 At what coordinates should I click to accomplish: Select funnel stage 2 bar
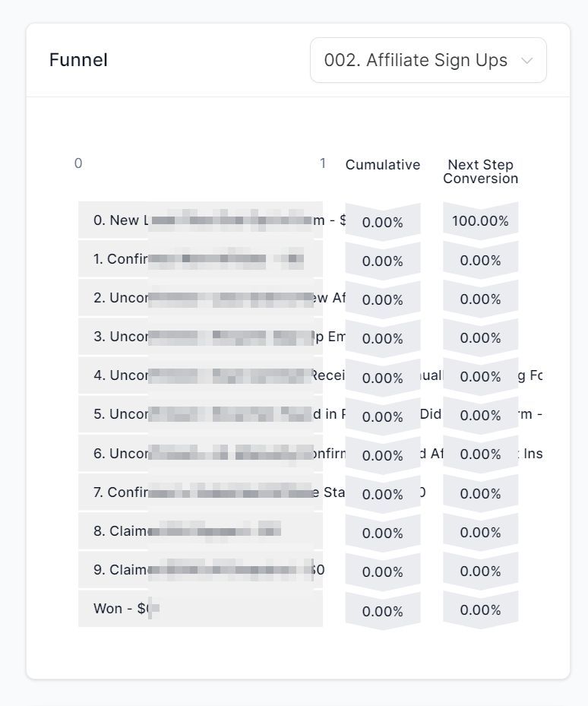(x=200, y=298)
